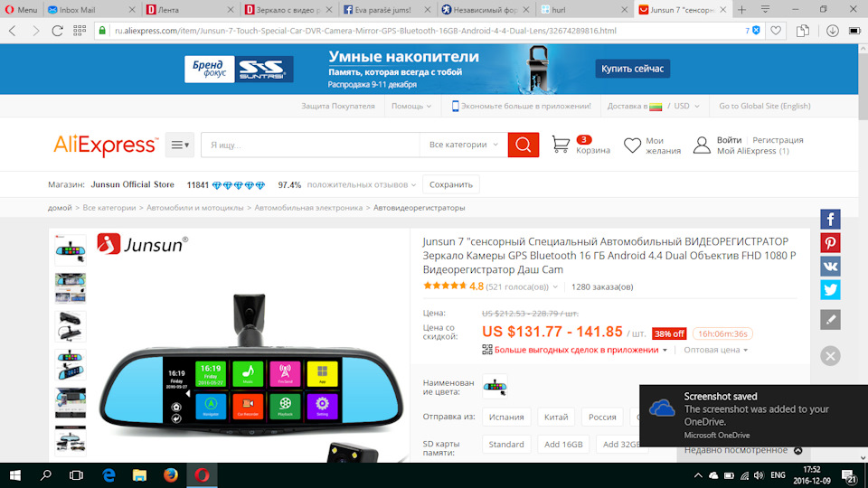
Task: Select the mirror color swatch option
Action: (x=495, y=386)
